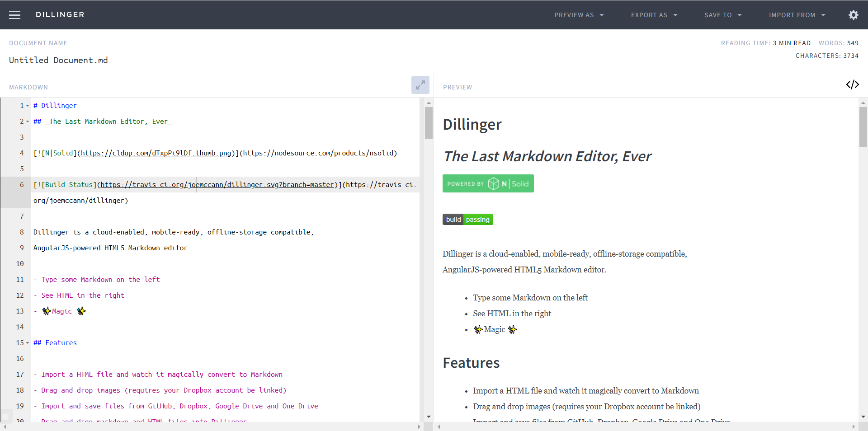Click the 'WORDS: 549' counter
This screenshot has height=431, width=868.
pyautogui.click(x=839, y=43)
